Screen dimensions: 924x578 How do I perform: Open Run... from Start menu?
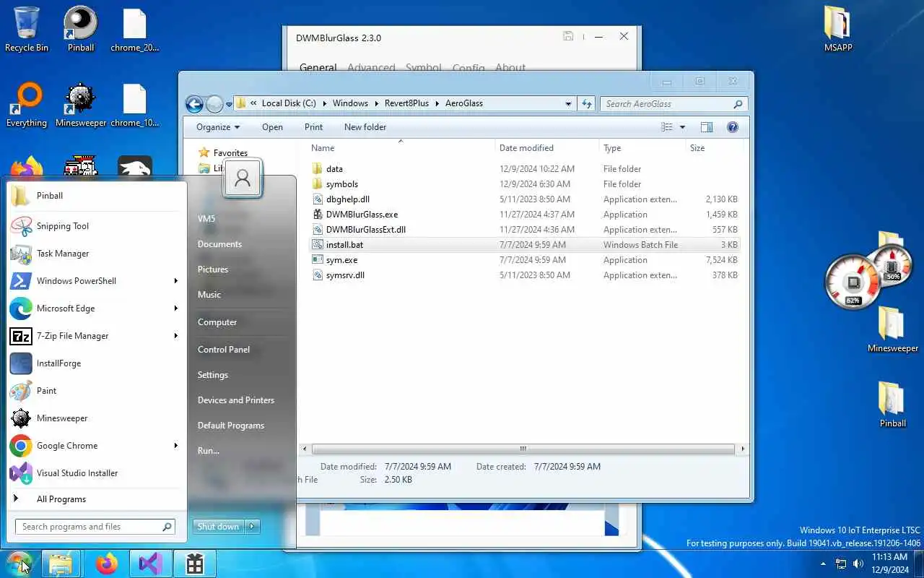point(209,451)
